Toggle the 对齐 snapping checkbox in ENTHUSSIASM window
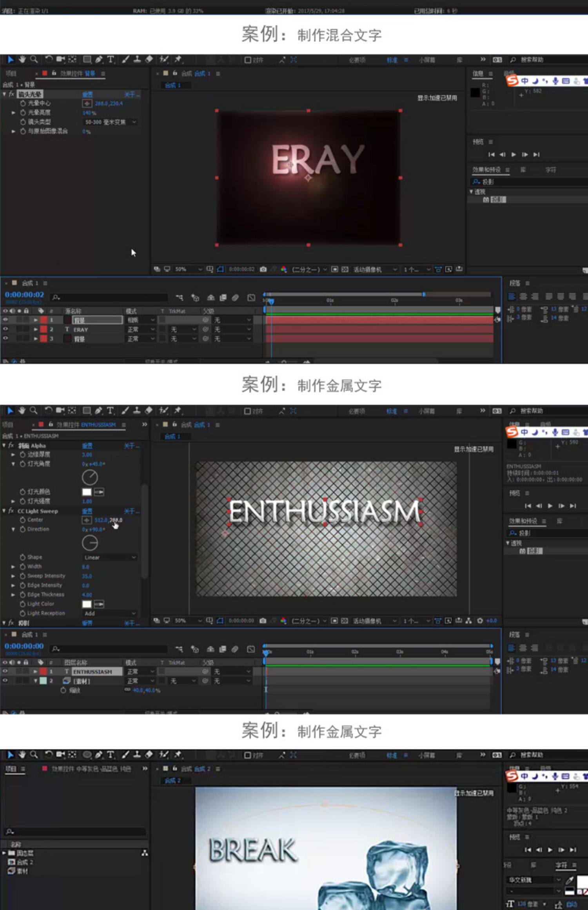The image size is (588, 910). 247,411
